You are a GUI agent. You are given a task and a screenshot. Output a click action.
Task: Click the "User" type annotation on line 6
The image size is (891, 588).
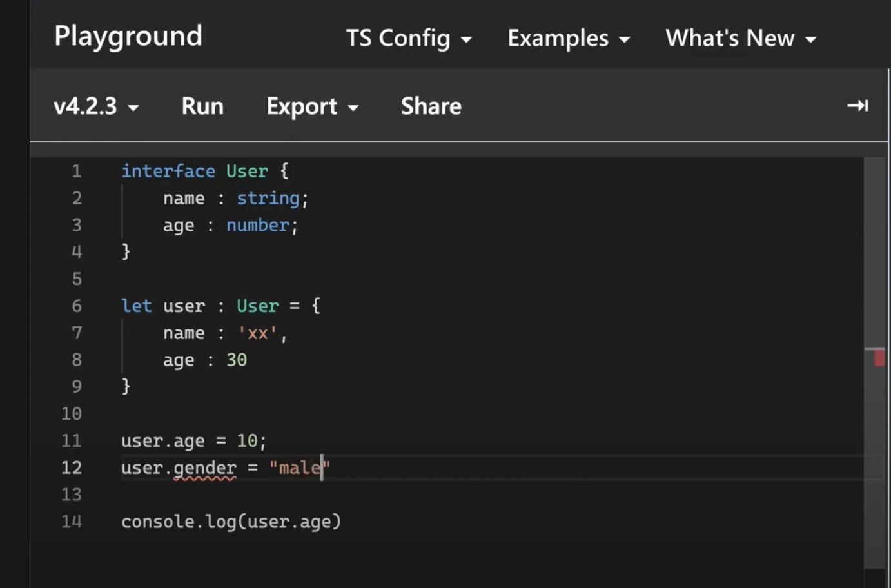(258, 306)
